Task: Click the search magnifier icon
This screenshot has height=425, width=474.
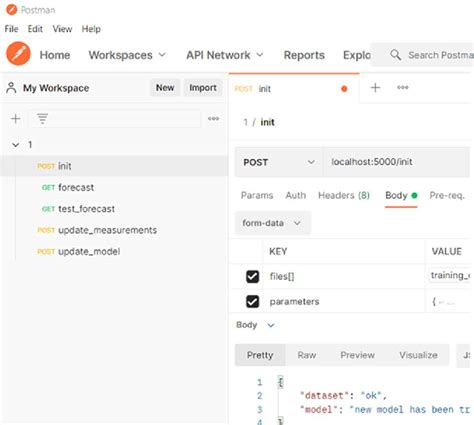Action: click(396, 55)
